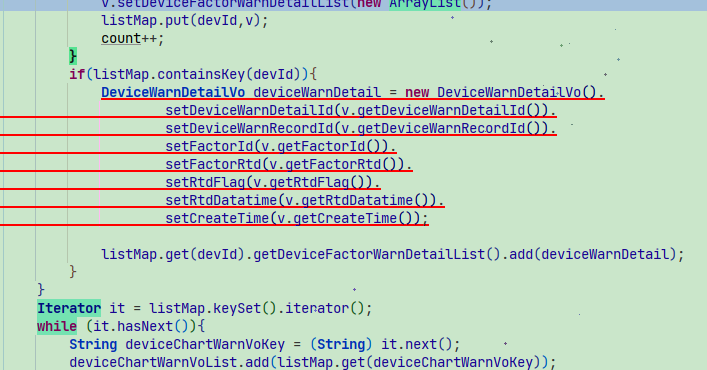This screenshot has height=370, width=707.
Task: Click 'listMap.get(deviceChartWarnVoKey)' argument
Action: [409, 362]
